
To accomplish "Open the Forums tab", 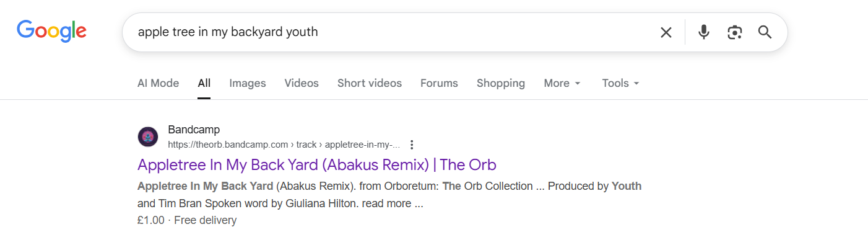I will (x=439, y=83).
